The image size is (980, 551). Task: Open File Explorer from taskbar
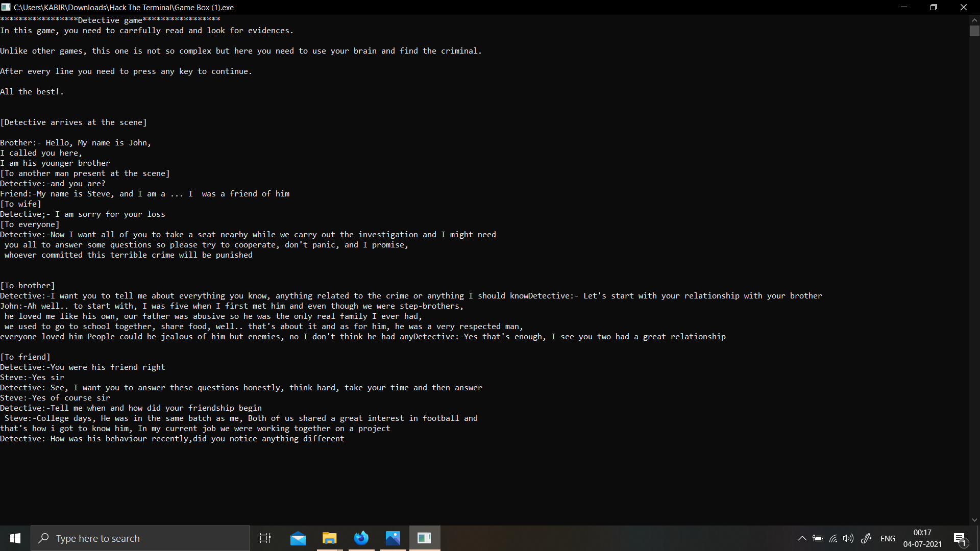click(x=329, y=538)
